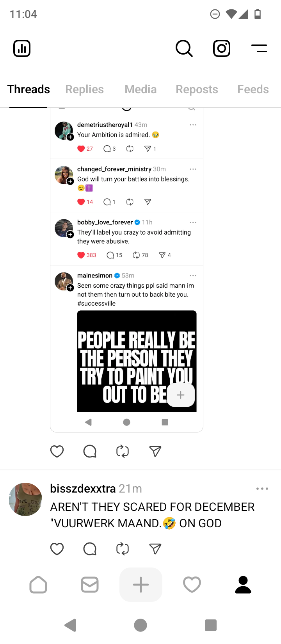Go to Home feed in bottom bar

tap(38, 585)
